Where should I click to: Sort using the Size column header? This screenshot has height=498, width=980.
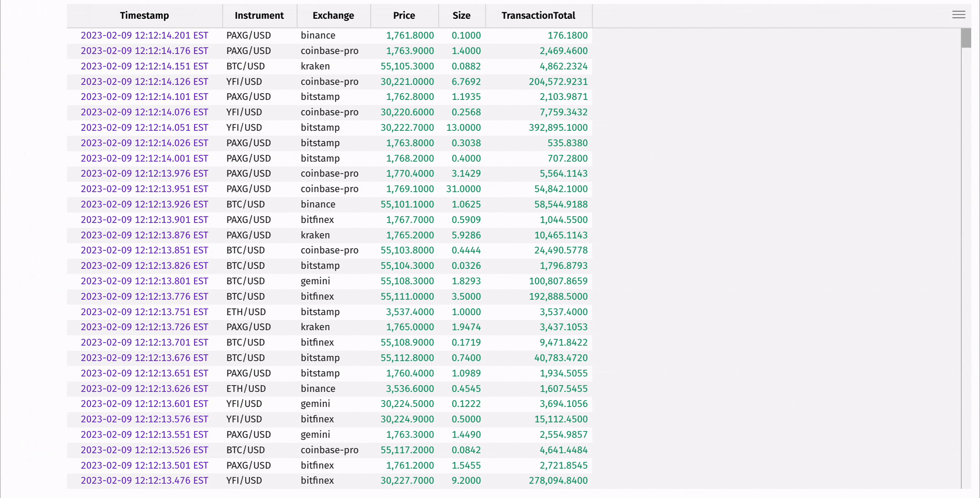[461, 16]
